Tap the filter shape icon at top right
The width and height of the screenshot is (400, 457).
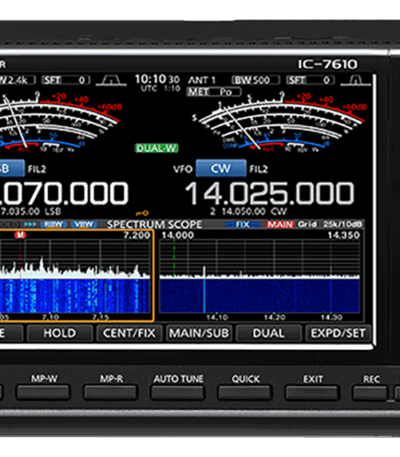tap(356, 80)
